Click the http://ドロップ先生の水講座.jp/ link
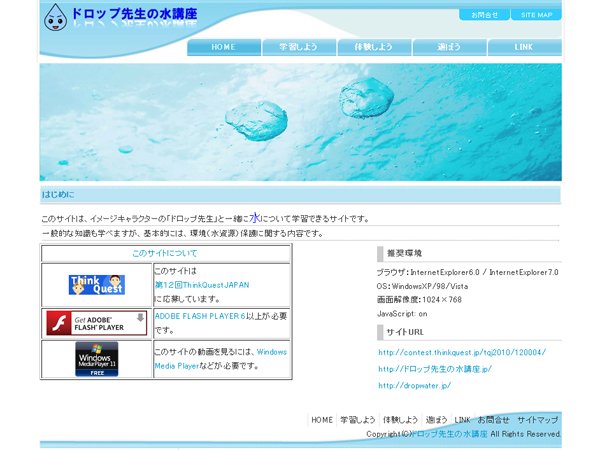600x450 pixels. point(435,369)
